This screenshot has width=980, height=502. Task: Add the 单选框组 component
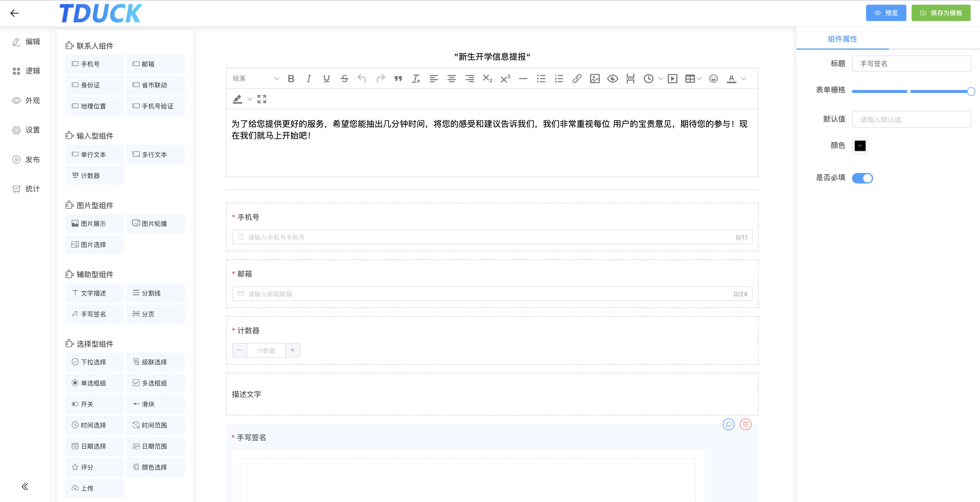coord(94,383)
